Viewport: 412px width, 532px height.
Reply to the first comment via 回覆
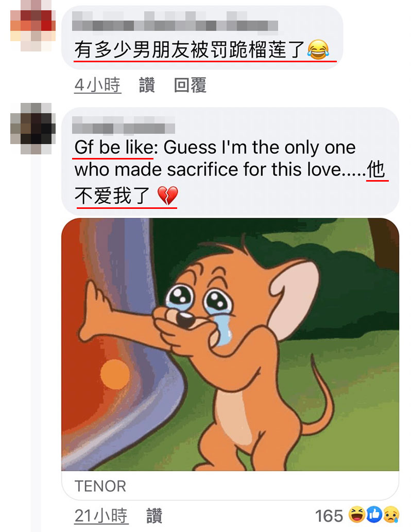click(190, 85)
